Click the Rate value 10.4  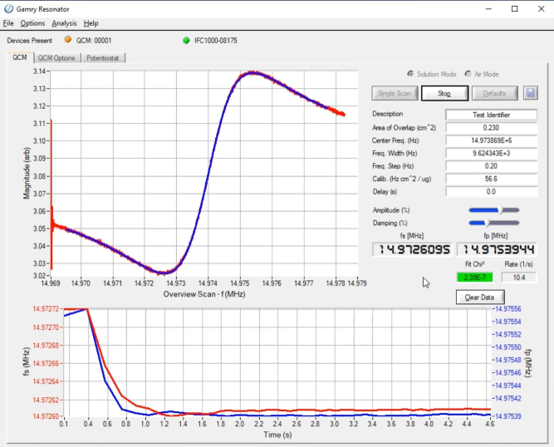point(519,277)
